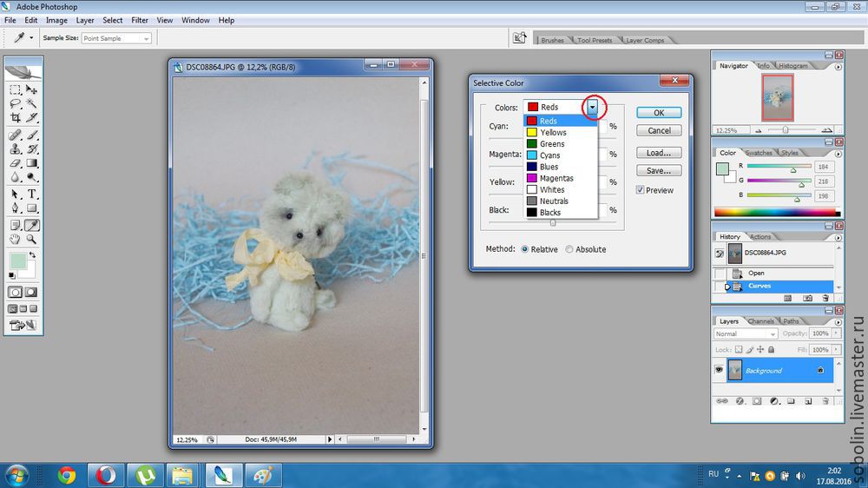Choose the Relative method
Image resolution: width=868 pixels, height=488 pixels.
tap(525, 249)
